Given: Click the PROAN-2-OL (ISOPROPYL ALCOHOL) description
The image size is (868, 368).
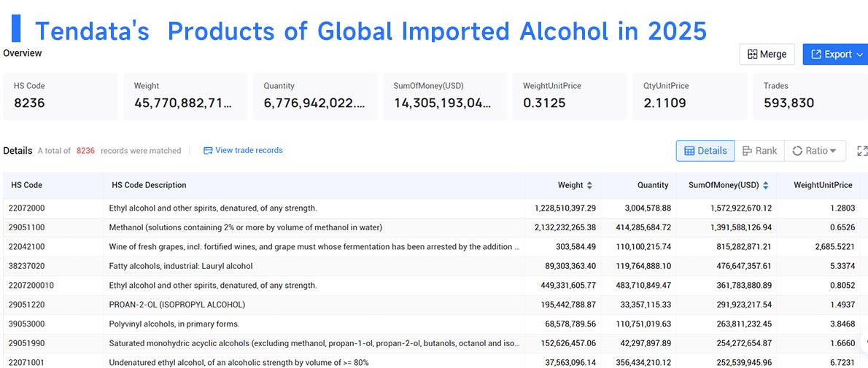Looking at the screenshot, I should (177, 305).
